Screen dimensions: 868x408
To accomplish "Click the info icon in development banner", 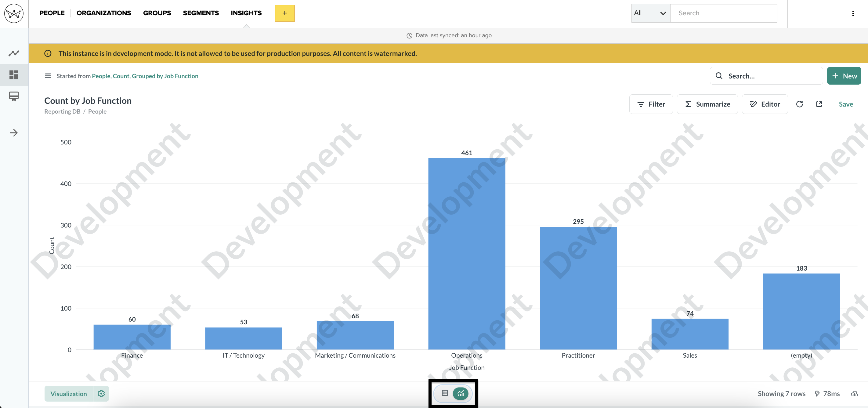I will tap(48, 53).
